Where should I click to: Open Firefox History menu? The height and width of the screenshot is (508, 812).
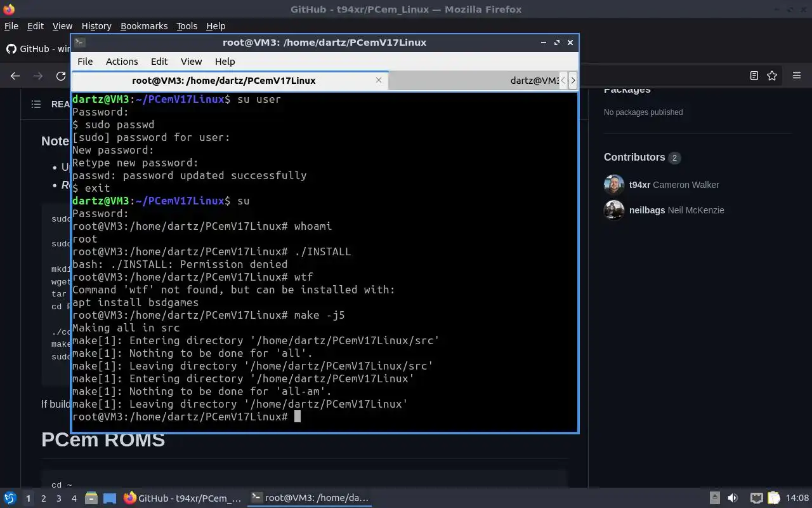pyautogui.click(x=96, y=26)
